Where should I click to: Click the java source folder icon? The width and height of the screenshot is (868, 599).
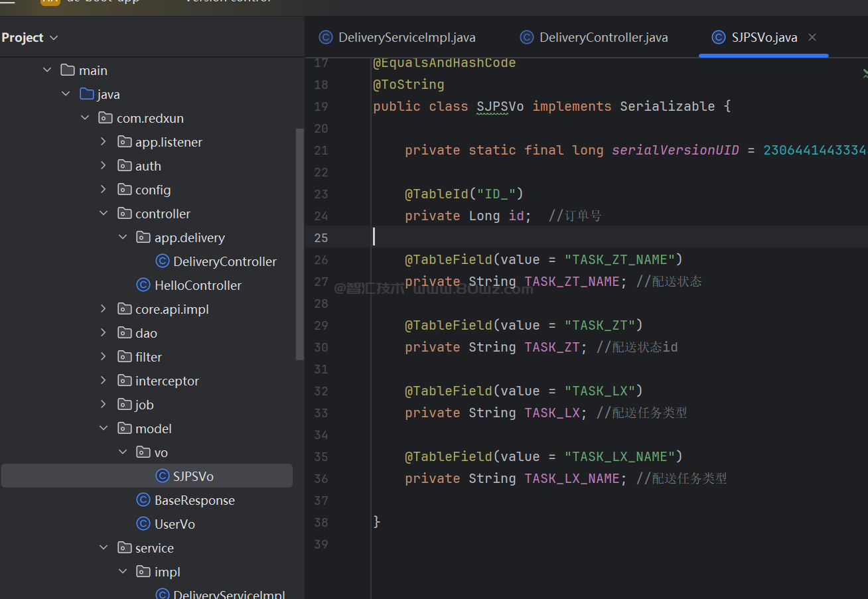click(86, 94)
